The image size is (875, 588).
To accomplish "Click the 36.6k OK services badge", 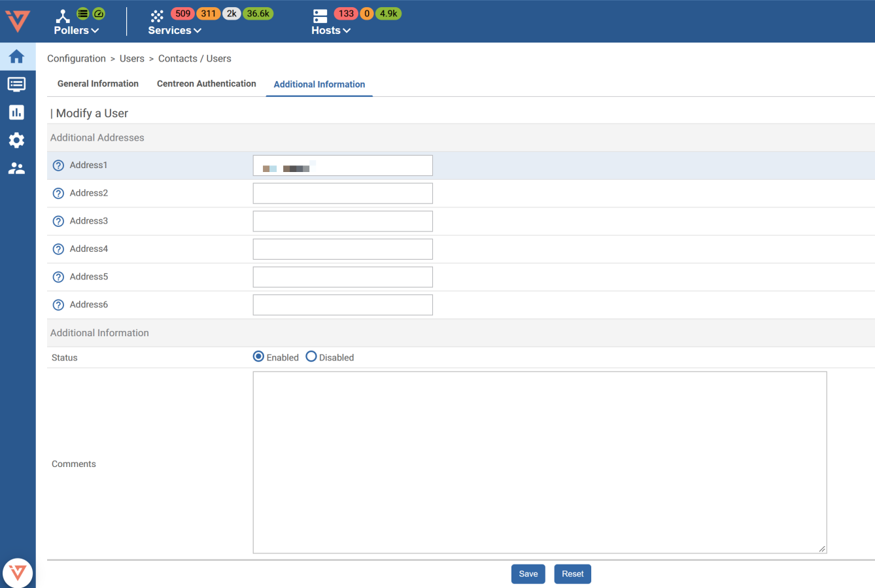I will point(258,14).
